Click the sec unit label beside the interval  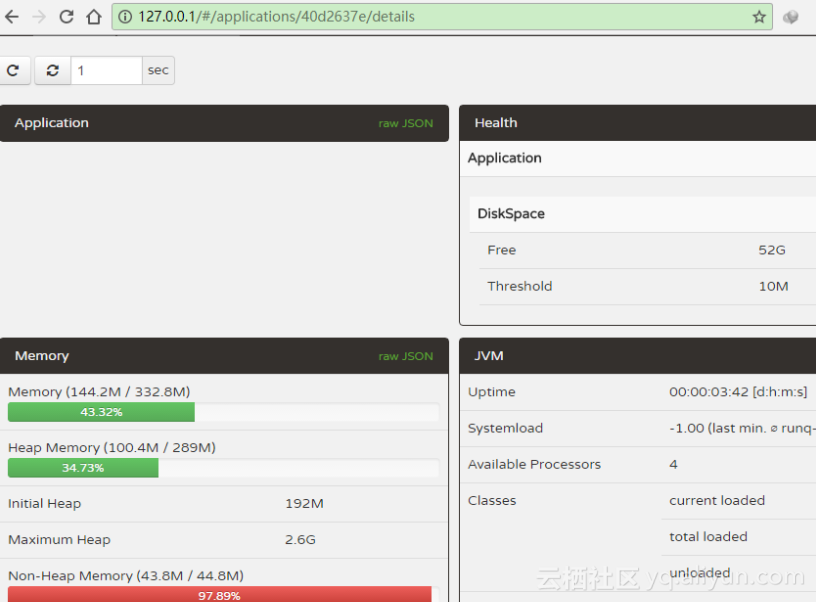[158, 70]
